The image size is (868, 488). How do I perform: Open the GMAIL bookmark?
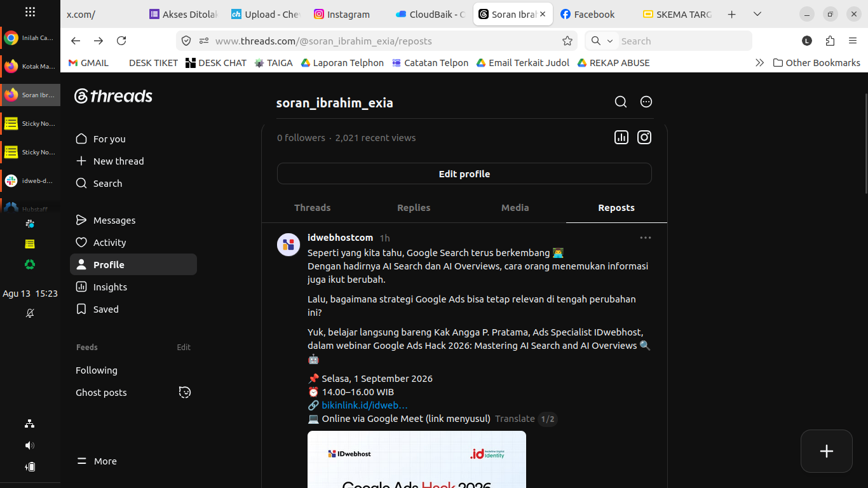click(x=88, y=63)
